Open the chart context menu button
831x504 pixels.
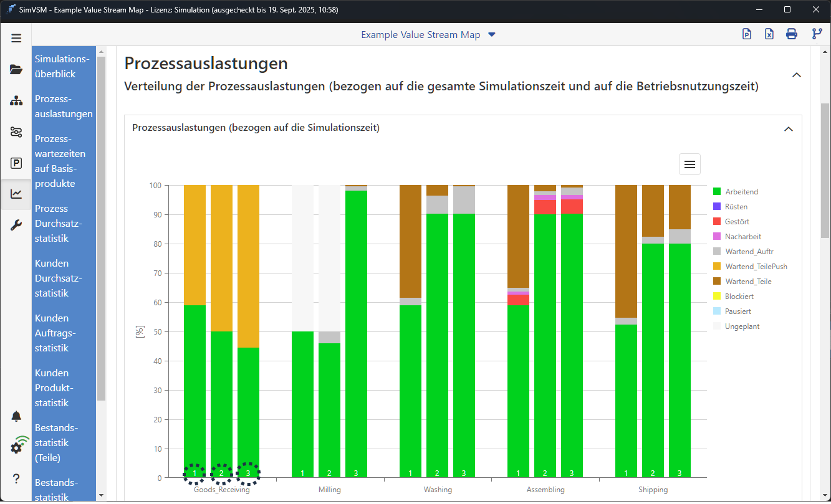click(689, 164)
